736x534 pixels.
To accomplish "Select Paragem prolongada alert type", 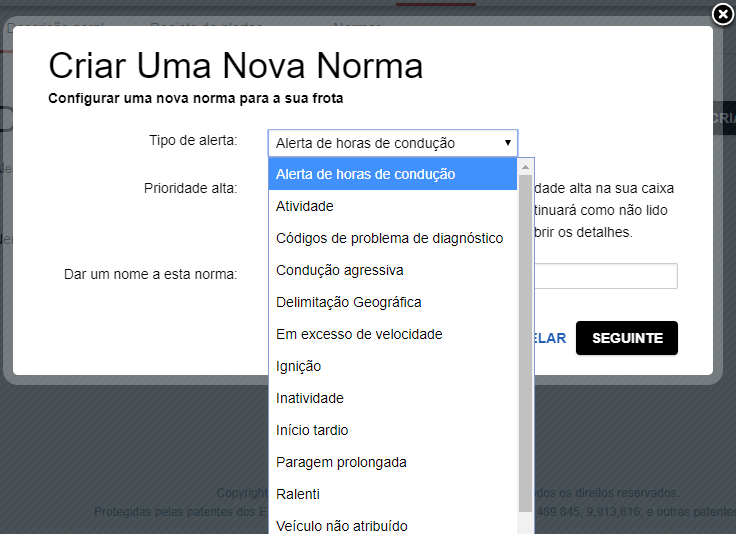I will pos(393,462).
